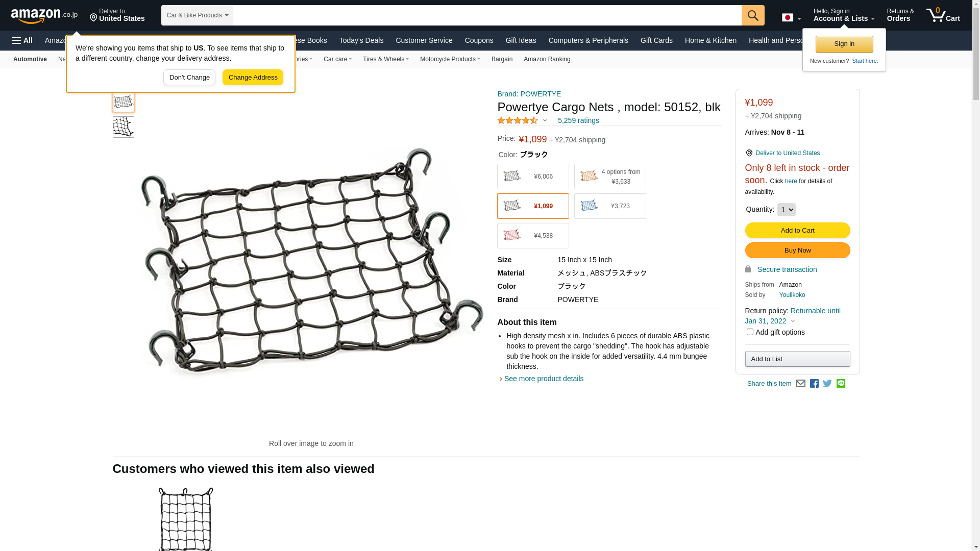Screen dimensions: 980x551
Task: Click the Add to Cart button
Action: click(x=797, y=231)
